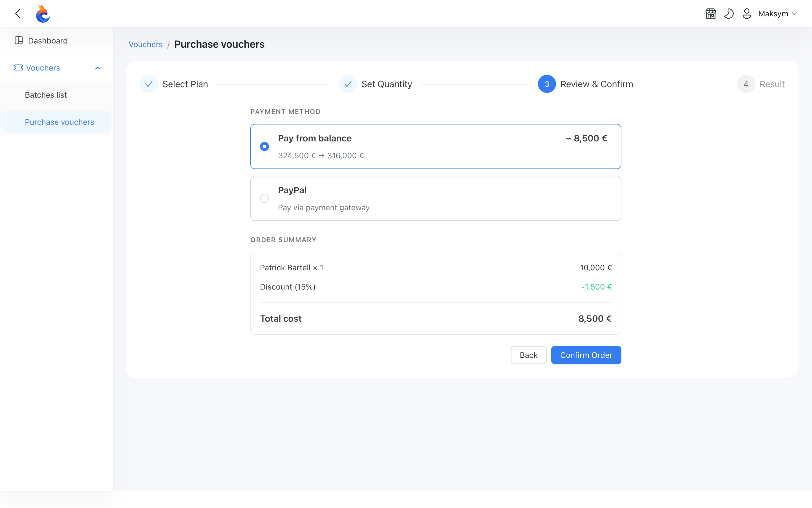Click the – 8,500 € balance deduction

pyautogui.click(x=586, y=138)
